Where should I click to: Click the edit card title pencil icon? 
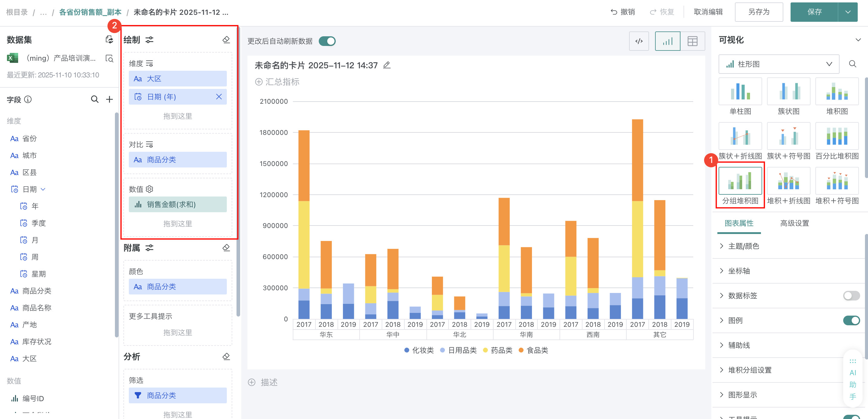point(387,65)
